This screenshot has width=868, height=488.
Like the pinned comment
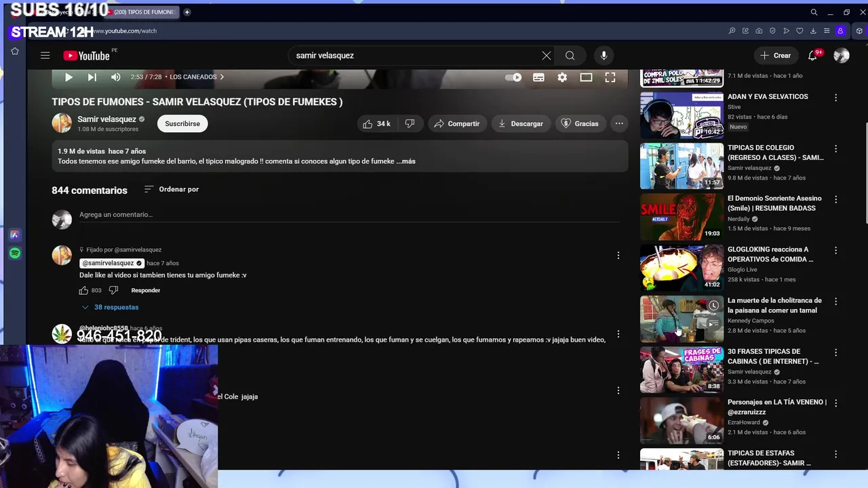pos(83,290)
